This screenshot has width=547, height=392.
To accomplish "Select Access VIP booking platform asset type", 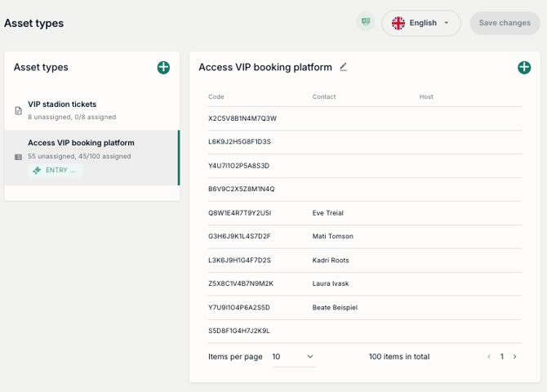I will click(x=92, y=158).
